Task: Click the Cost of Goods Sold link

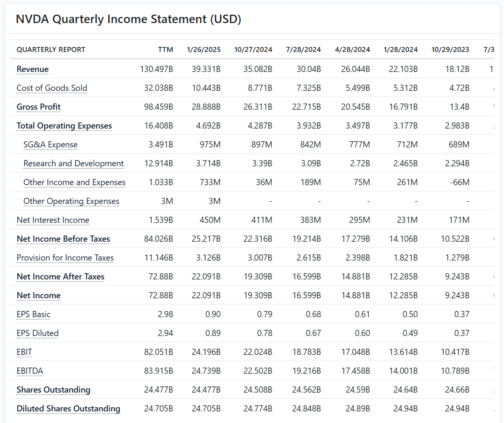Action: 52,88
